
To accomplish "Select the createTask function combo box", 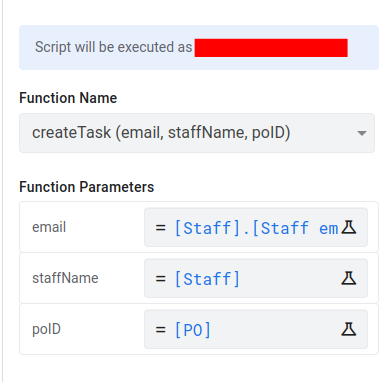I will click(x=197, y=133).
